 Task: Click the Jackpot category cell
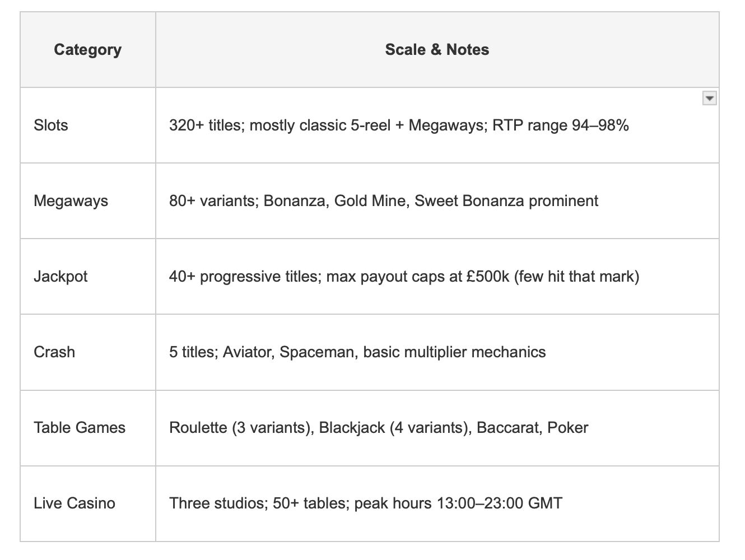[88, 277]
